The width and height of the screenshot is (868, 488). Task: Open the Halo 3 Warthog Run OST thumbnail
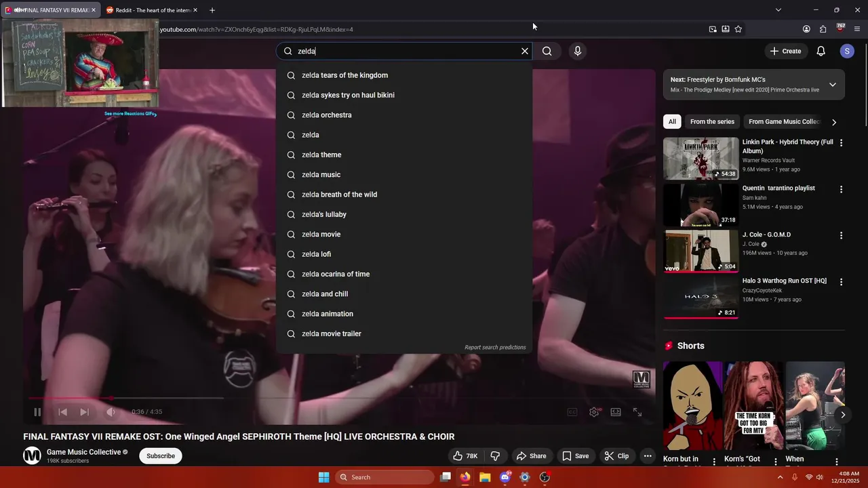coord(701,297)
